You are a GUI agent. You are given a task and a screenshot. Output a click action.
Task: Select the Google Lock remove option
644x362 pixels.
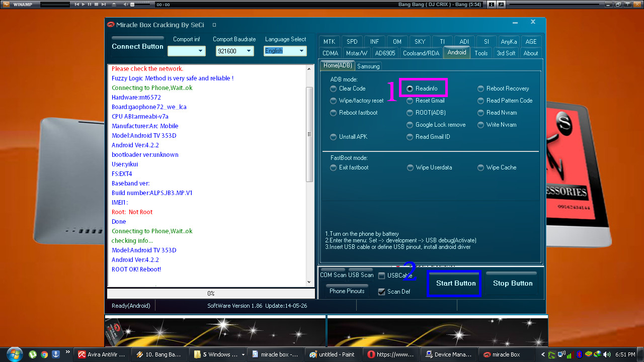coord(436,125)
